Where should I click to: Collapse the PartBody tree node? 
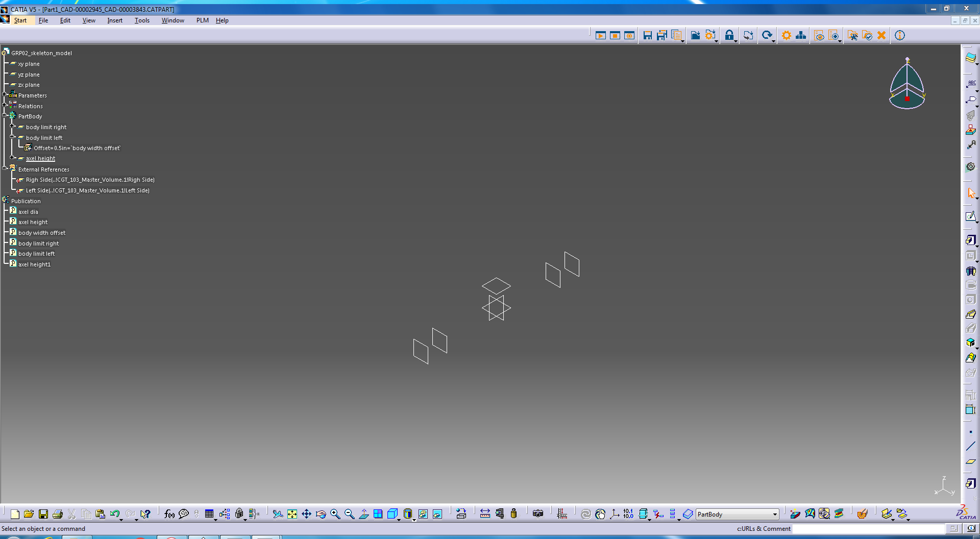click(x=5, y=116)
